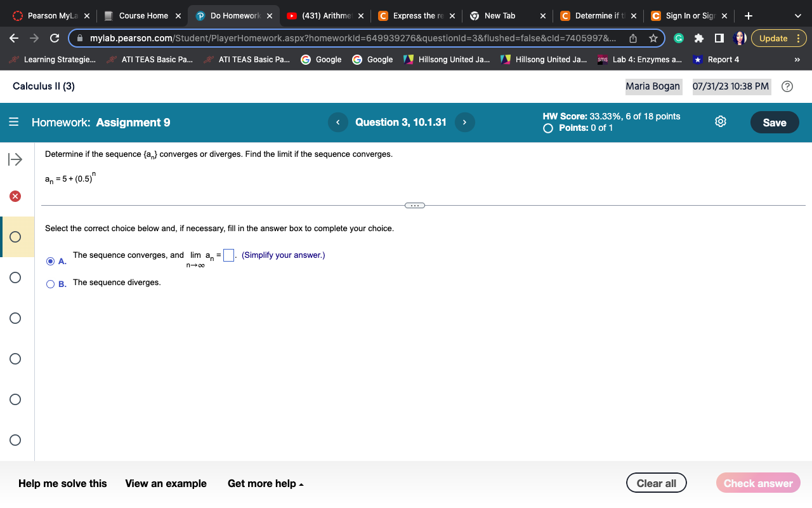This screenshot has width=812, height=508.
Task: Click the browser address bar URL
Action: pos(352,38)
